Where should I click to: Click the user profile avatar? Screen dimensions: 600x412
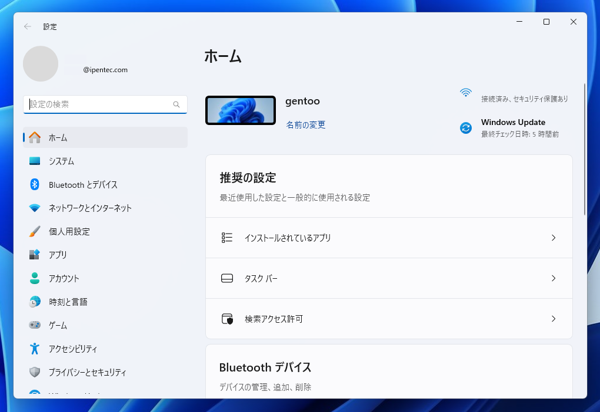coord(41,64)
